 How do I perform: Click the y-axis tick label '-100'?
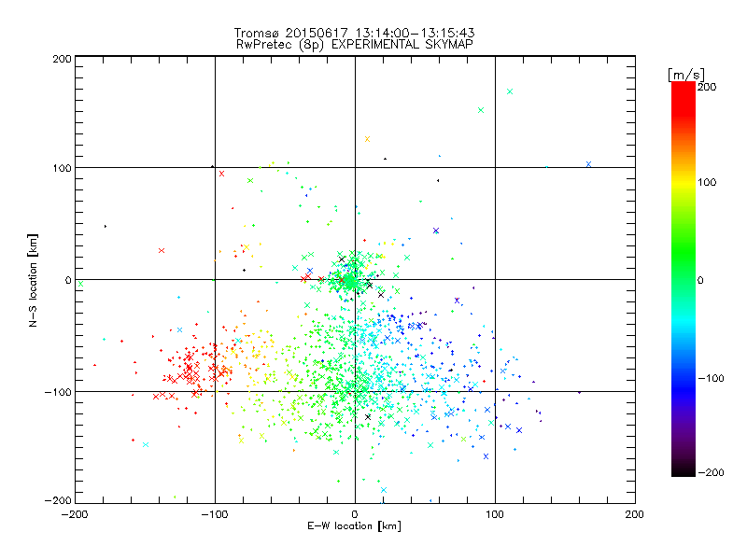coord(58,392)
